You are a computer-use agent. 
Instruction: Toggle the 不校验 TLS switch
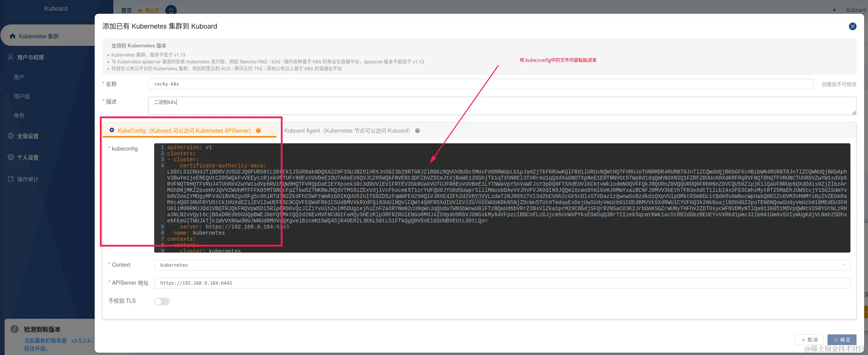tap(162, 302)
